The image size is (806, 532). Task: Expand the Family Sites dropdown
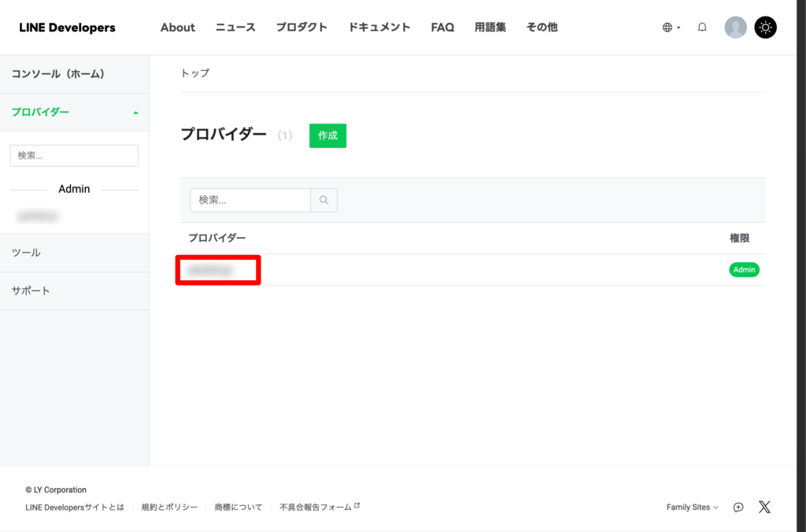point(692,508)
